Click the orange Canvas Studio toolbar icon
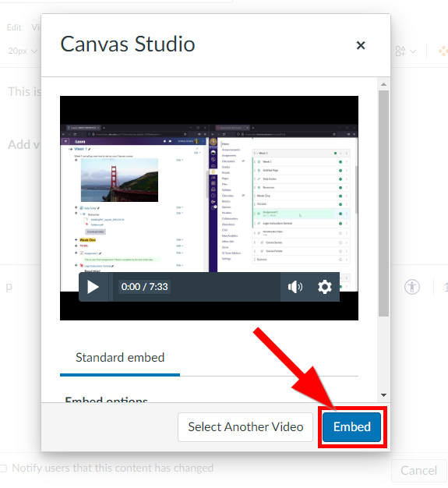Screen dimensions: 448x488 (x=443, y=51)
